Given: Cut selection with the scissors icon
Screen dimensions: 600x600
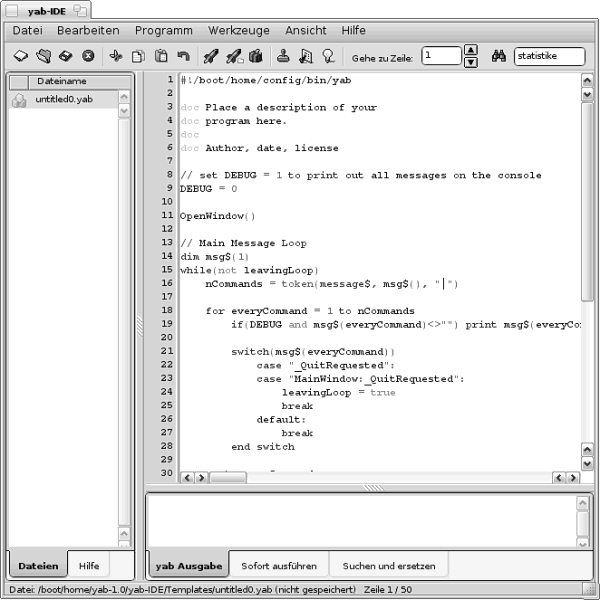Looking at the screenshot, I should [116, 56].
